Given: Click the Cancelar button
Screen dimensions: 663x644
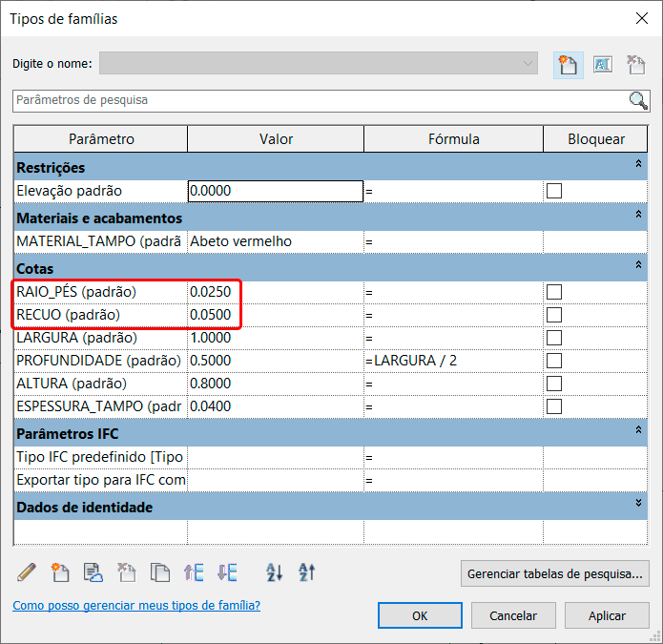Looking at the screenshot, I should [x=513, y=615].
